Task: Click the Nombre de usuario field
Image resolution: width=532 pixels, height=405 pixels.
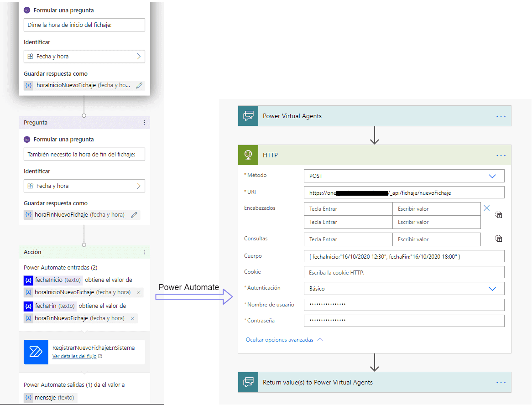Action: [x=404, y=305]
